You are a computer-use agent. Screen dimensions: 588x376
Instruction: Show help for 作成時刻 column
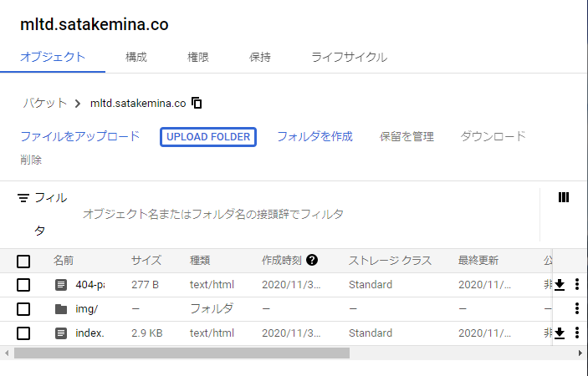tap(312, 260)
